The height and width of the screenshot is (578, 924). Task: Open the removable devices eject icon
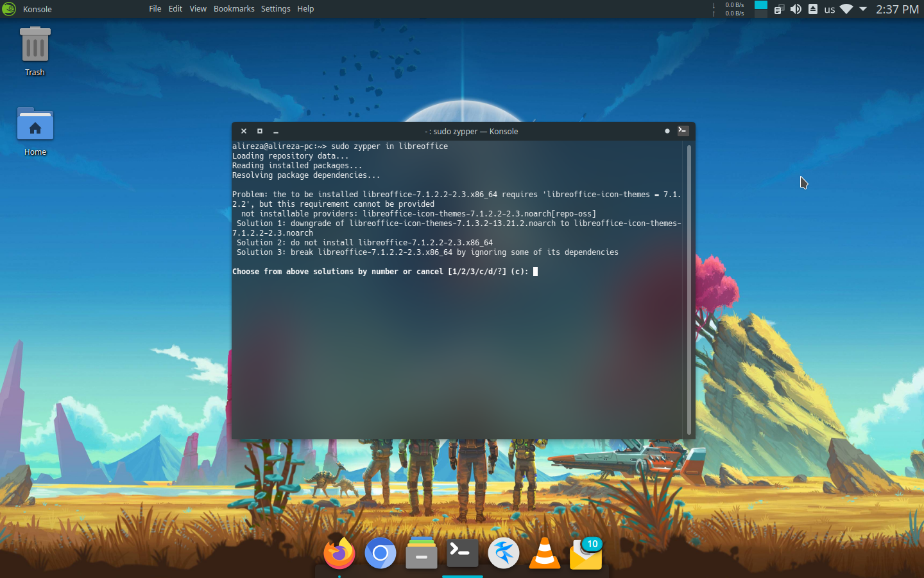click(x=812, y=9)
